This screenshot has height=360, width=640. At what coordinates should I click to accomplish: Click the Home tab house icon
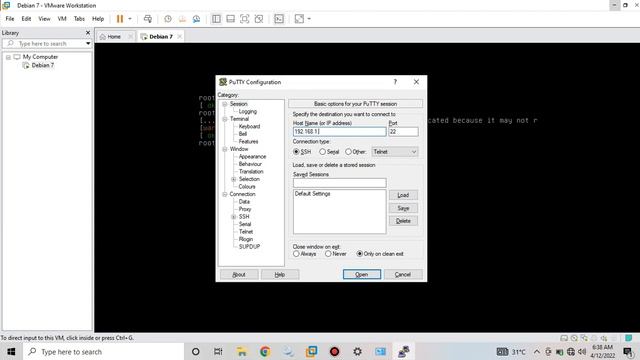click(x=102, y=37)
